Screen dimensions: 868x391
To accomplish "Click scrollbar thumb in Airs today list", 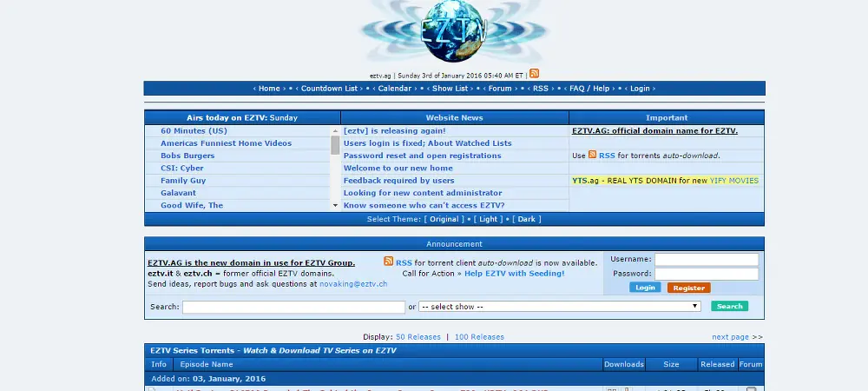I will click(335, 145).
